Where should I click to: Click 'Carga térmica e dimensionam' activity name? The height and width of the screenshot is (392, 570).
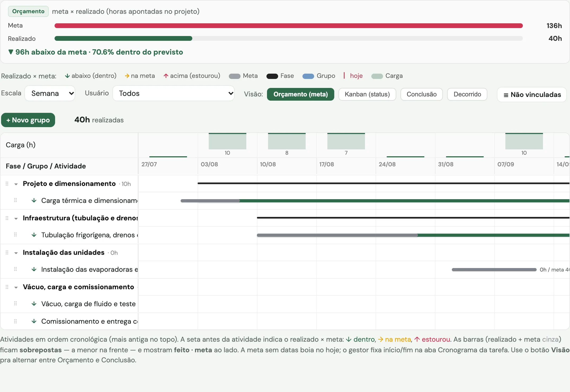click(90, 201)
